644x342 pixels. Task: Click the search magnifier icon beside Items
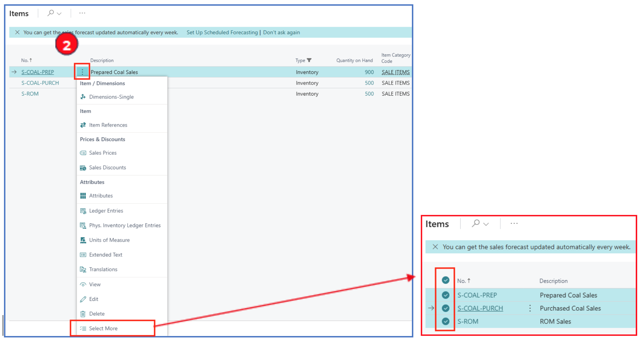[x=51, y=13]
